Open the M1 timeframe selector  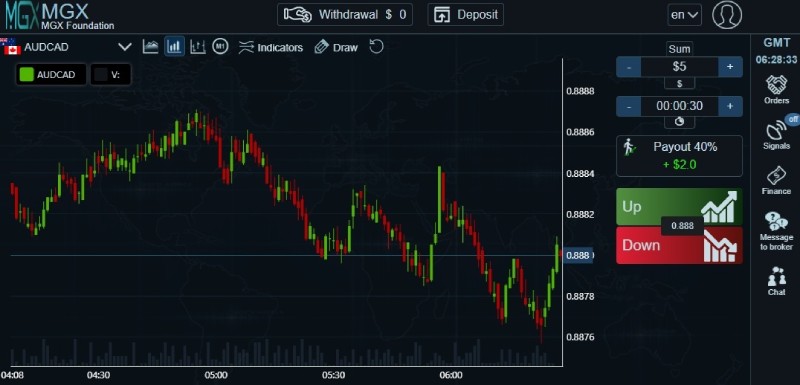click(x=220, y=46)
